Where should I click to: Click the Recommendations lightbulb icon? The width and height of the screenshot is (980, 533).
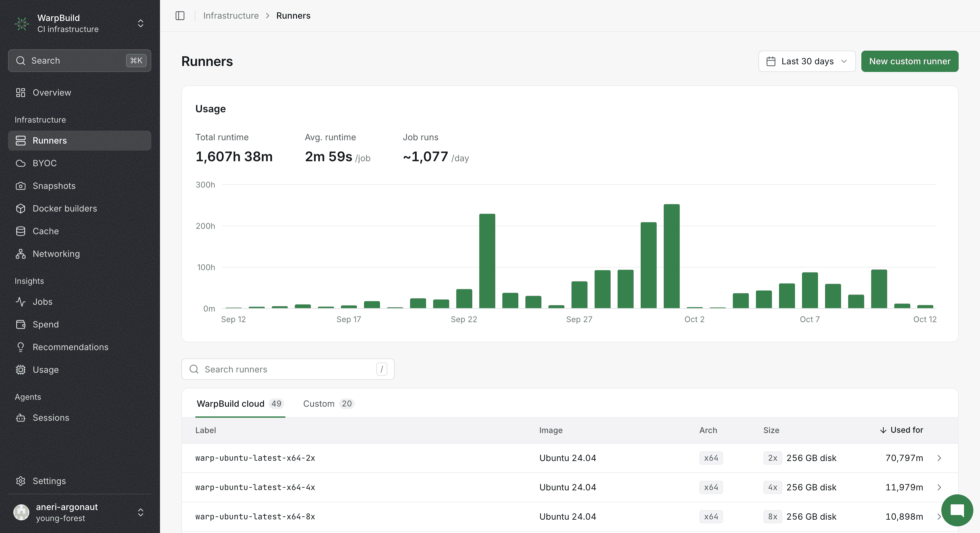pyautogui.click(x=21, y=347)
